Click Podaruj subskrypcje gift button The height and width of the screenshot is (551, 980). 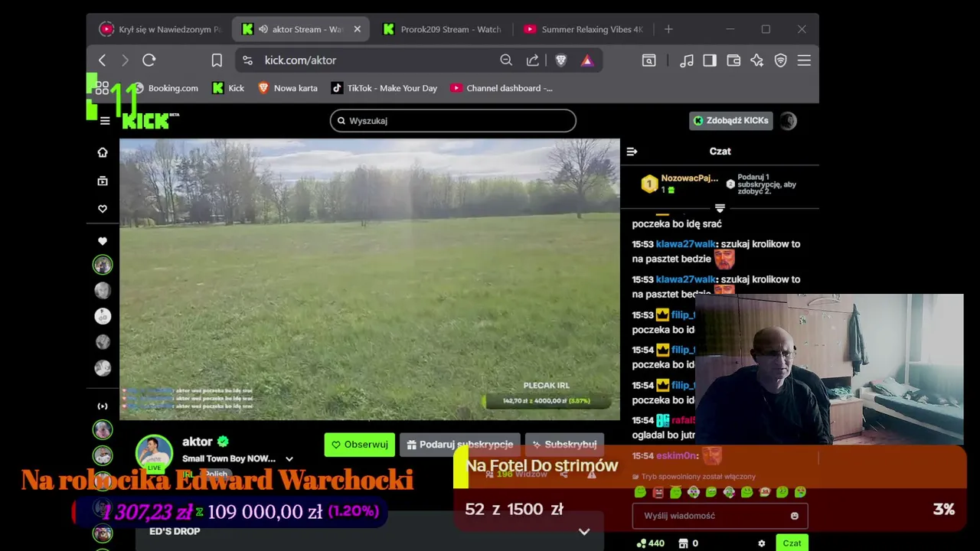coord(459,445)
